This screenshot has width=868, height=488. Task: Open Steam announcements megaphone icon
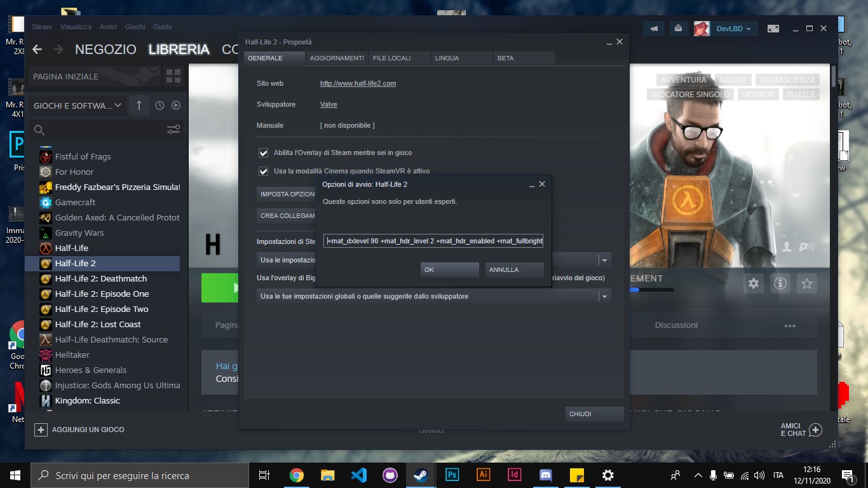654,29
